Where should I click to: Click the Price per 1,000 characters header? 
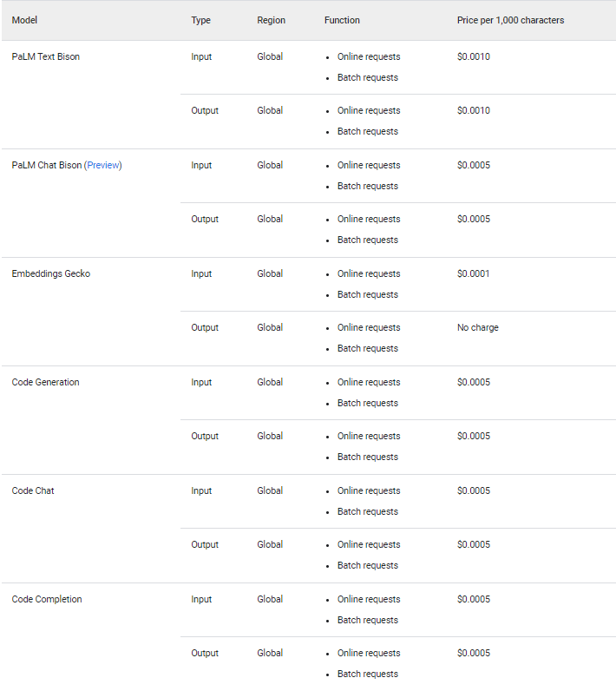[x=510, y=20]
